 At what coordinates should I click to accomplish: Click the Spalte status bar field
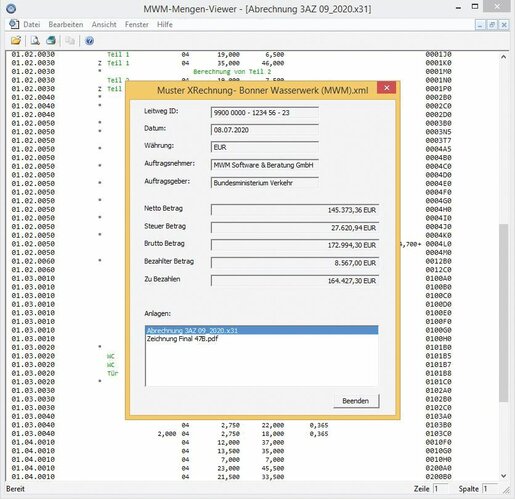click(490, 489)
